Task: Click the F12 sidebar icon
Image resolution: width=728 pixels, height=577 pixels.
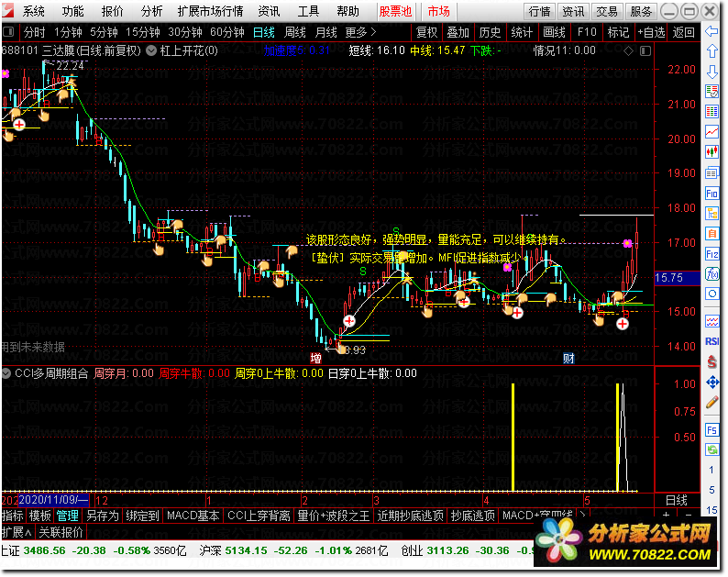Action: (x=711, y=254)
